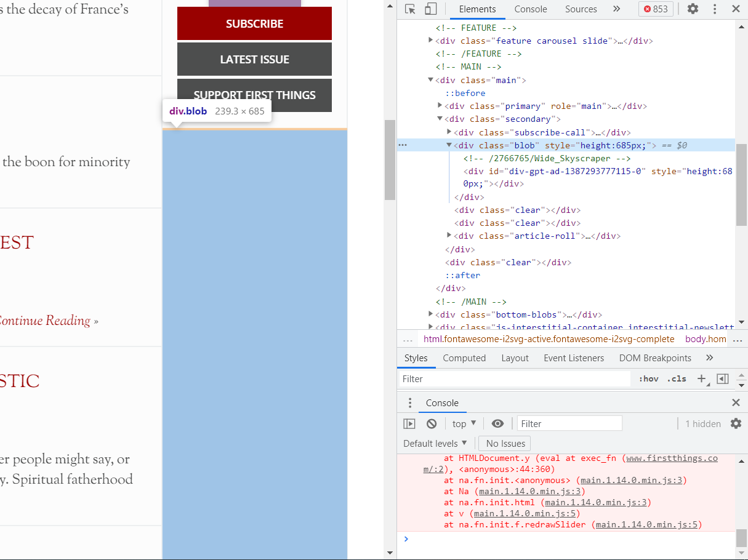Image resolution: width=748 pixels, height=560 pixels.
Task: Toggle the :hov element state pane
Action: pos(648,378)
